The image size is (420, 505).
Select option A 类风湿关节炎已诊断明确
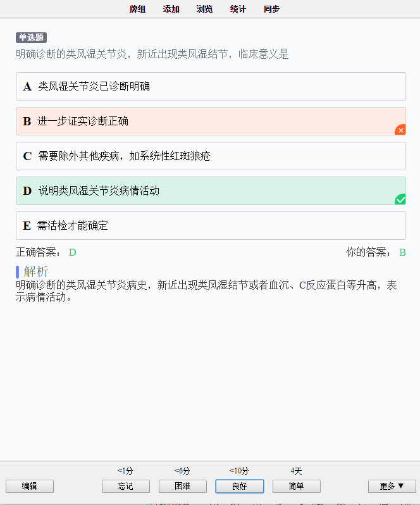pos(211,86)
